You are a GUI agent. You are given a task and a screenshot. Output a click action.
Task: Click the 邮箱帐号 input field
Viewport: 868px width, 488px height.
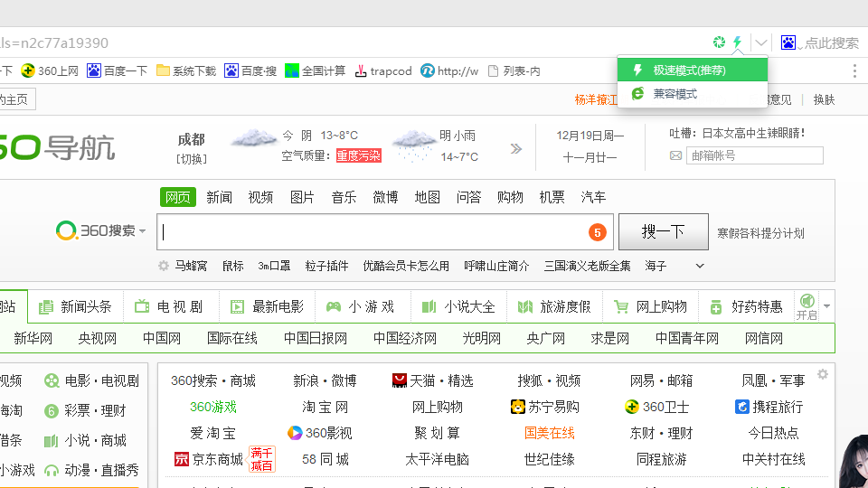tap(754, 155)
